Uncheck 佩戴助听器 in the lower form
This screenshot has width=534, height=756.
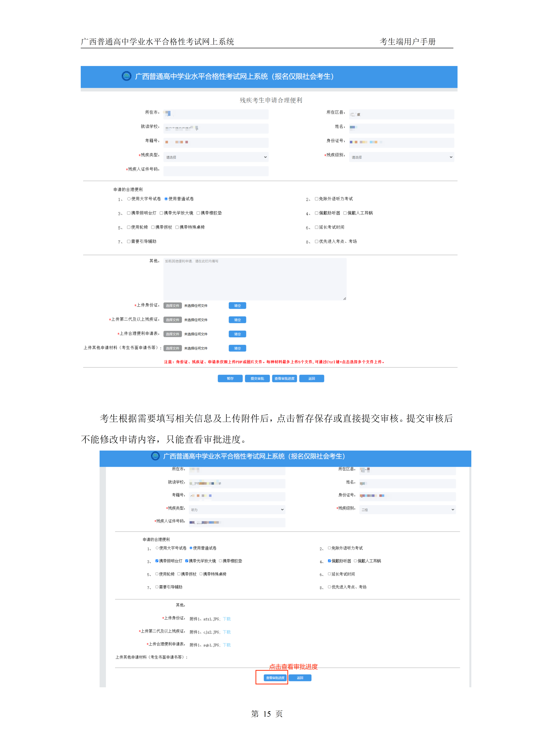(x=329, y=561)
